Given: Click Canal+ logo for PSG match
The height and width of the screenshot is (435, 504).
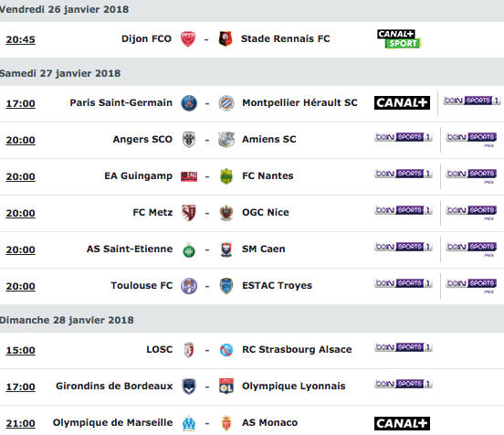Looking at the screenshot, I should tap(402, 103).
